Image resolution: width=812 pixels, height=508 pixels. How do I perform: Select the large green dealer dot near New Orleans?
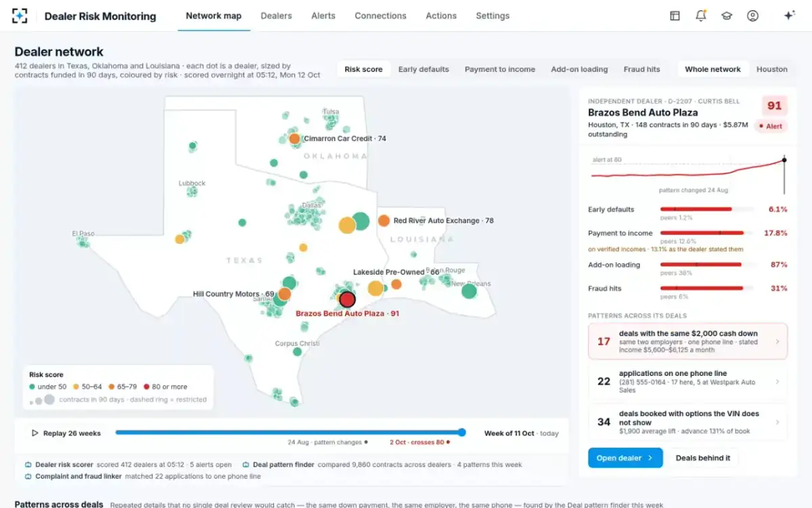pyautogui.click(x=469, y=291)
